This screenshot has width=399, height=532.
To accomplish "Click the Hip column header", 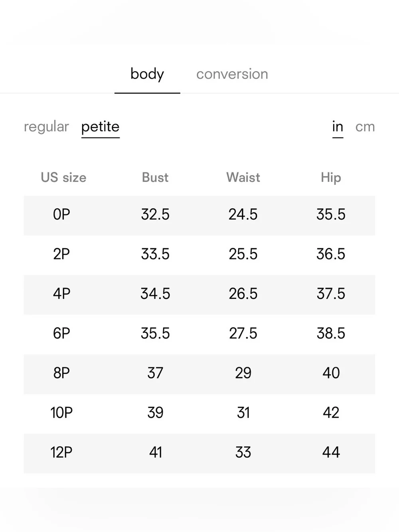I will (331, 178).
